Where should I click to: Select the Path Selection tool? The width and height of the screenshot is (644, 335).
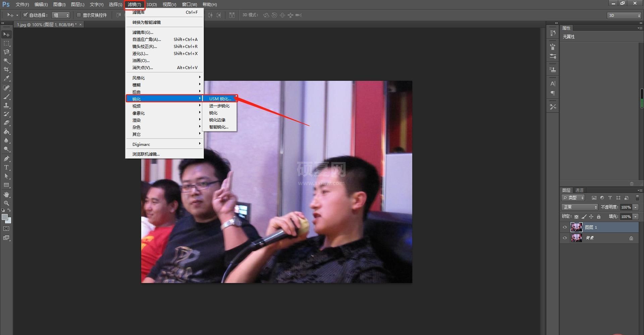click(x=6, y=176)
